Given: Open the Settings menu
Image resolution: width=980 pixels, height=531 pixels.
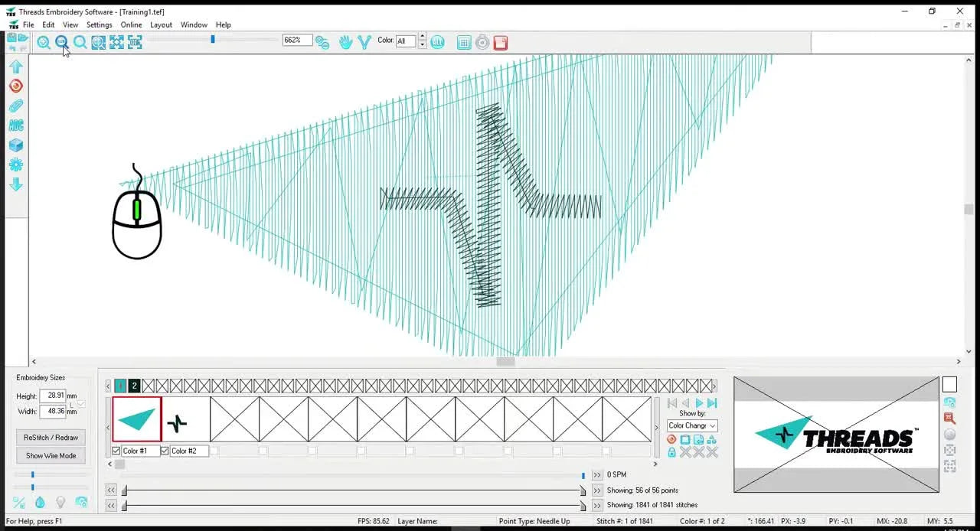Looking at the screenshot, I should point(100,24).
